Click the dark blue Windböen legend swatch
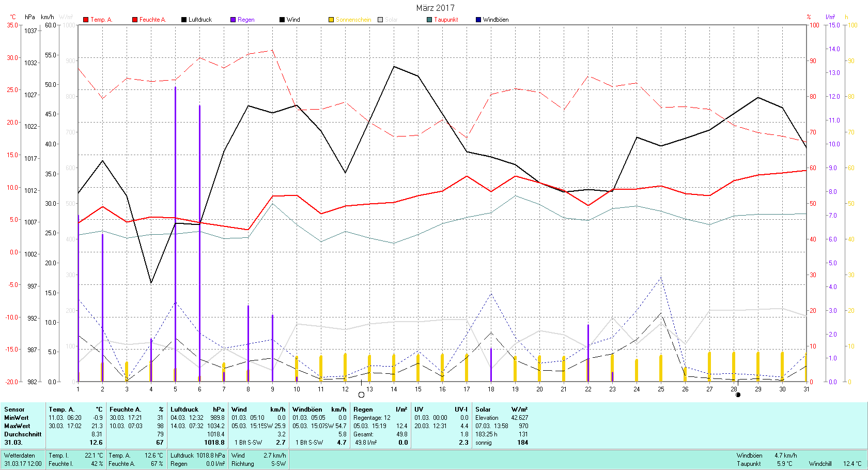The height and width of the screenshot is (470, 868). [478, 20]
